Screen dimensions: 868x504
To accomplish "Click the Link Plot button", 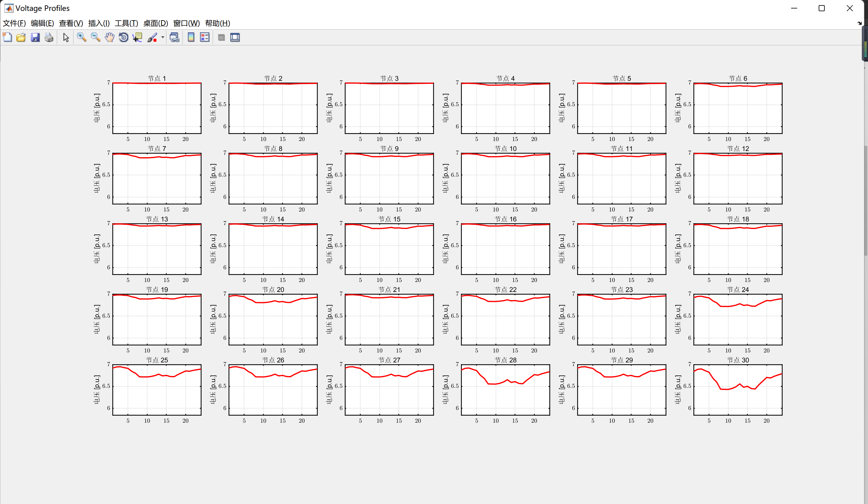I will click(x=175, y=37).
